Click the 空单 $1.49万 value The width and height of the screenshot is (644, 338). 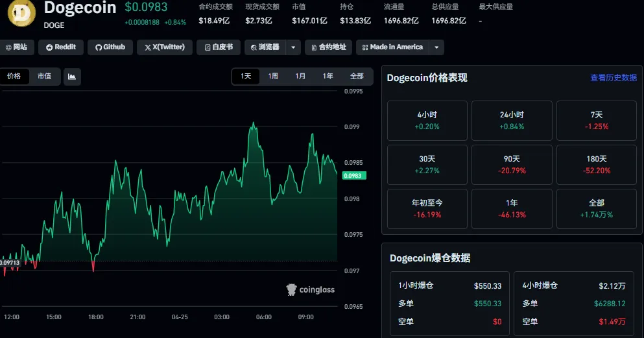point(612,322)
